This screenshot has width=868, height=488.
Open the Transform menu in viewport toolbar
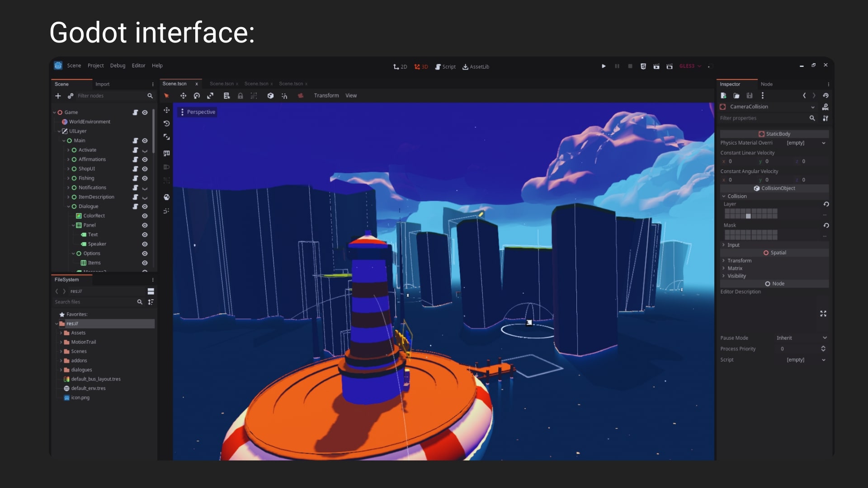pos(326,96)
